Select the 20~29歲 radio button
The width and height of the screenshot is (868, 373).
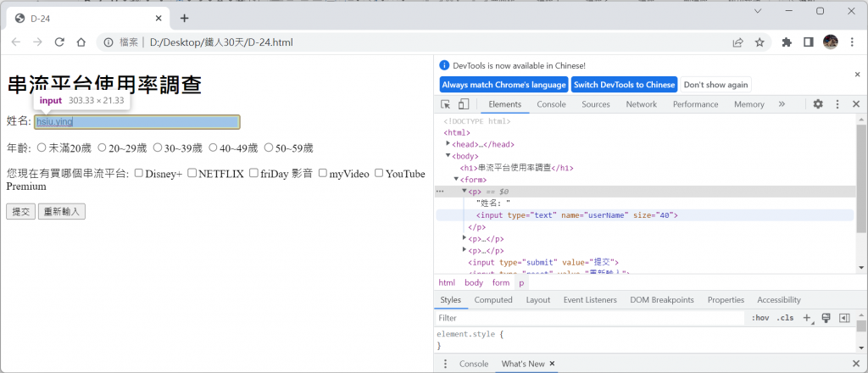tap(102, 148)
